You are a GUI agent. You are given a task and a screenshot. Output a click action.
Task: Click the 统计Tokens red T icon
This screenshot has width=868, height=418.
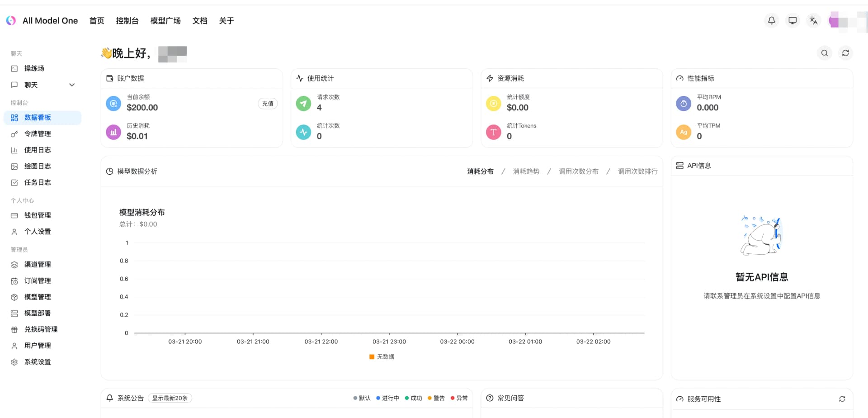494,132
